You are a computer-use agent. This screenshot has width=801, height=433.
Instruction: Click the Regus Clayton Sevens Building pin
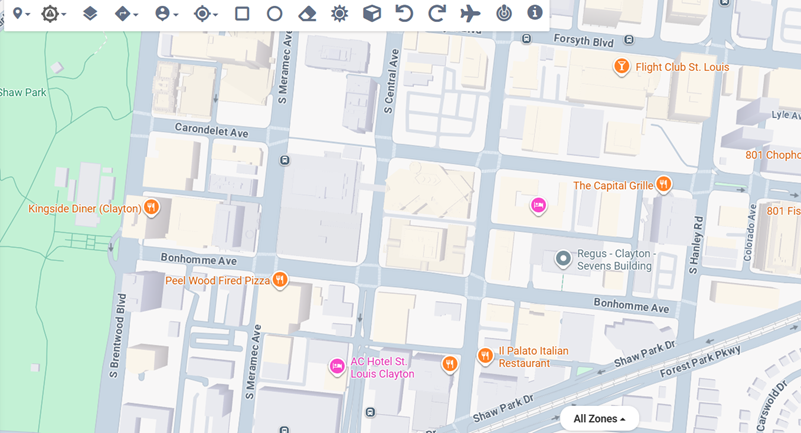[563, 259]
